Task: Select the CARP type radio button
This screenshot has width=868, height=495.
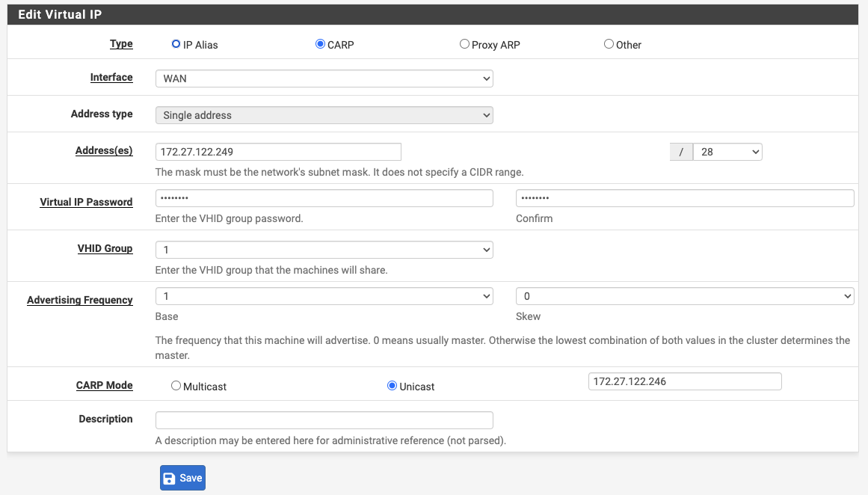Action: [x=320, y=44]
